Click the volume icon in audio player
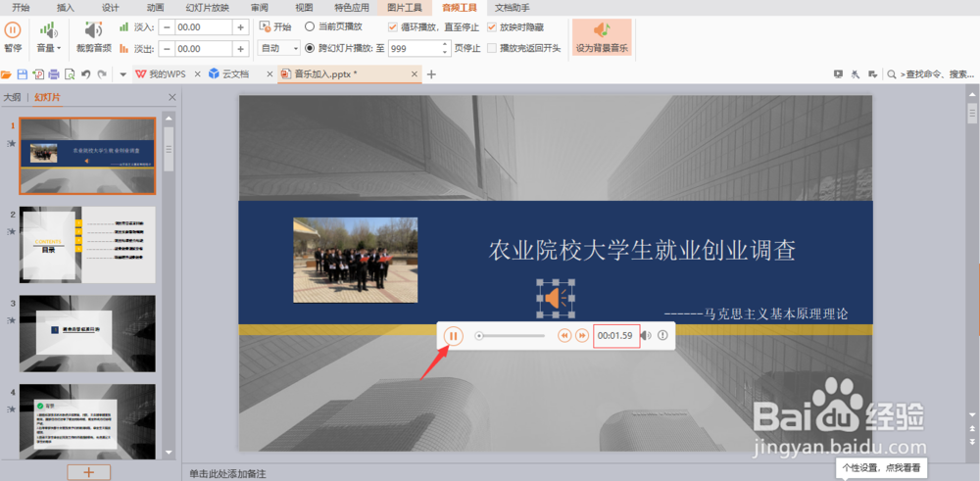This screenshot has height=481, width=980. (646, 336)
